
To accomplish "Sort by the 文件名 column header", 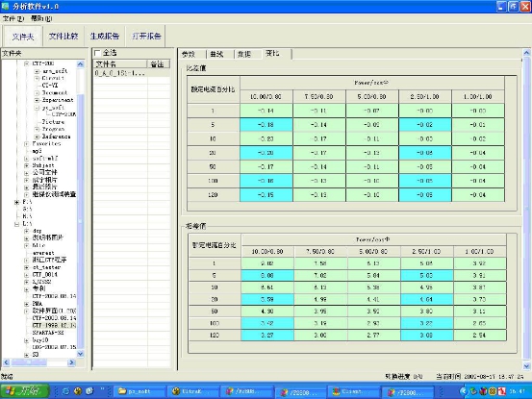I will coord(119,64).
